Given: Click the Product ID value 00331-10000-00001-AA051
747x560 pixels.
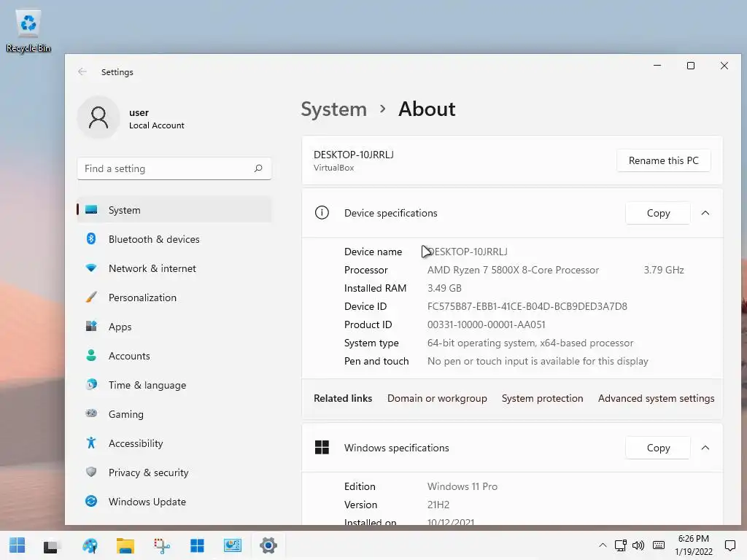Looking at the screenshot, I should [486, 324].
